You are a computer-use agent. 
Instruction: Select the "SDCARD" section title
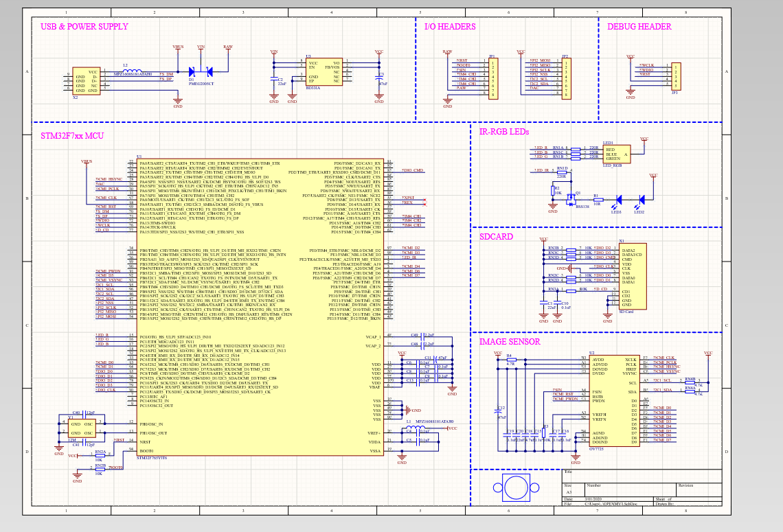coord(496,237)
